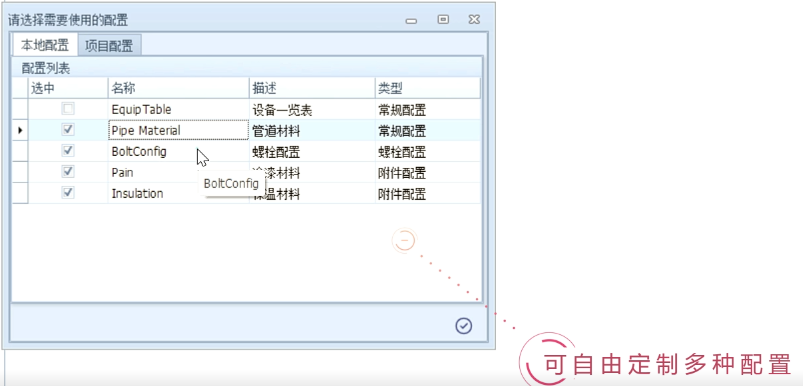Open the 本地配置 tab
This screenshot has height=386, width=803.
coord(45,45)
